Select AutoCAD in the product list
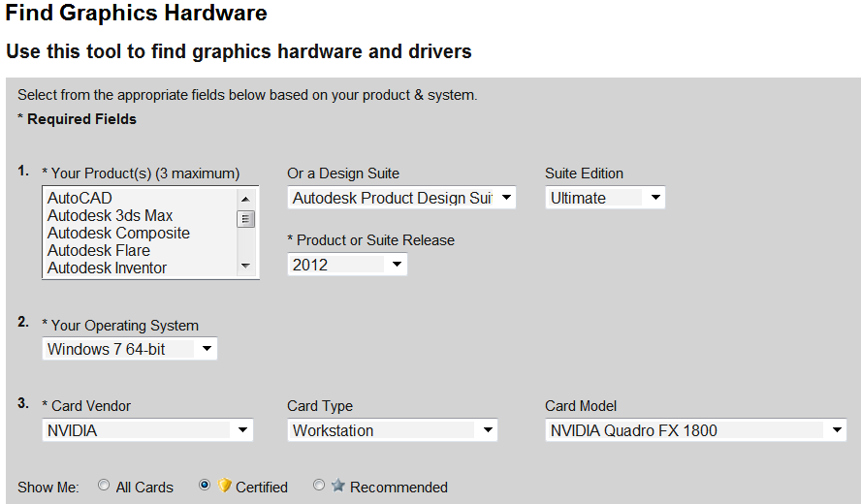The image size is (861, 504). [141, 198]
